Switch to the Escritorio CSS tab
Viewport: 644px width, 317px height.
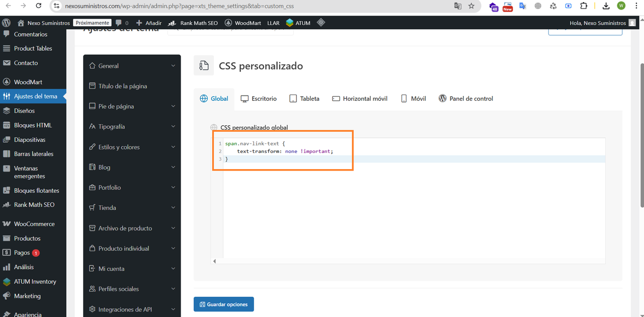(x=259, y=99)
